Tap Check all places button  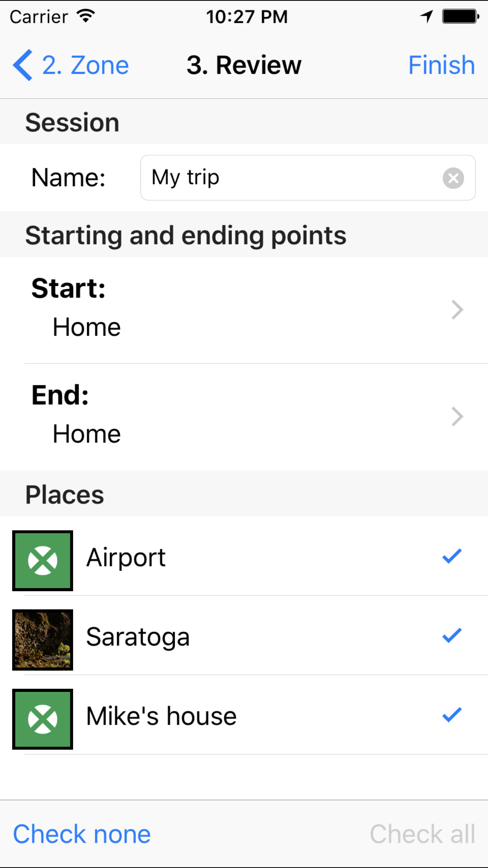point(422,834)
